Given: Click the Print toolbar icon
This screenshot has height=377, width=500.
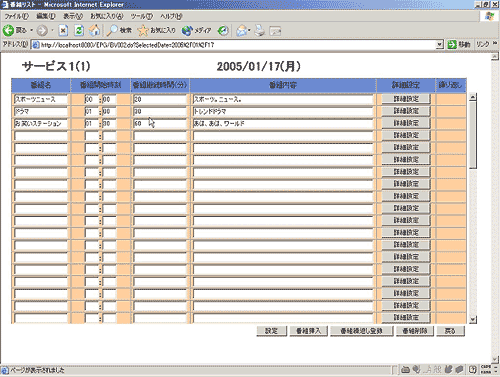Looking at the screenshot, I should tap(260, 31).
